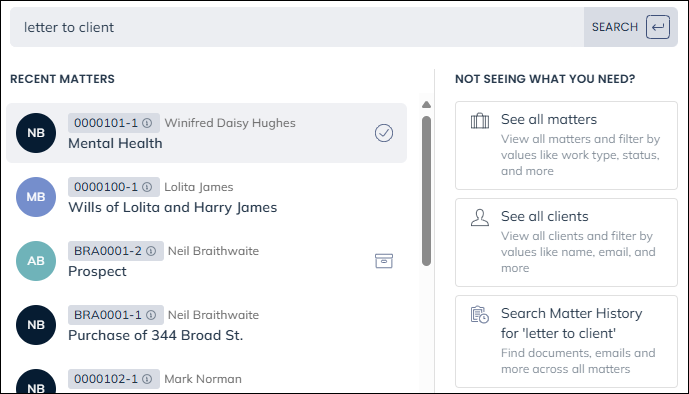The height and width of the screenshot is (394, 689).
Task: Select matter number tag BRA0001-2
Action: tap(116, 251)
